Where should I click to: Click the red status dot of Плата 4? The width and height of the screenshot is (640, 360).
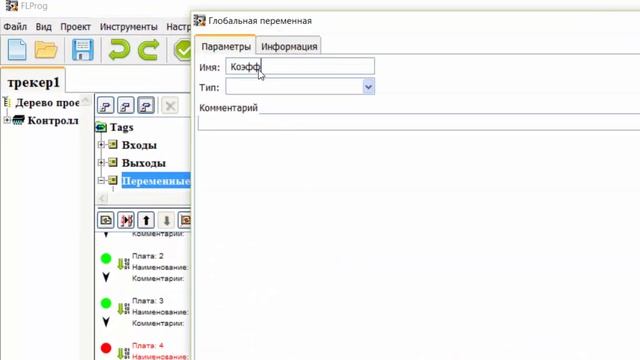pyautogui.click(x=106, y=348)
